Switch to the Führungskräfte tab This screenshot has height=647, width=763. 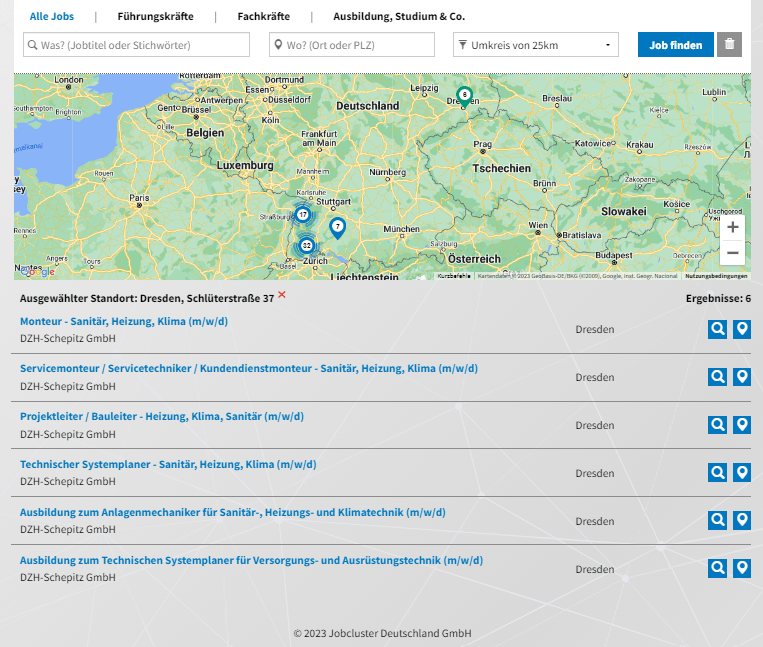[x=155, y=17]
